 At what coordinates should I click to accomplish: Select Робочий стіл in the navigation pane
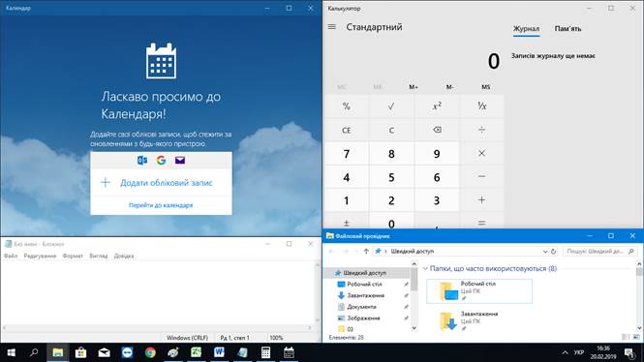(x=364, y=284)
